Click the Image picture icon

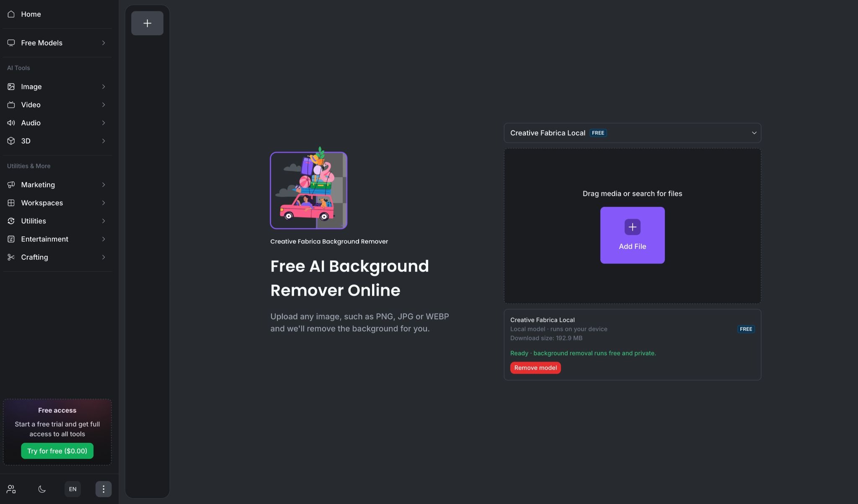[11, 86]
